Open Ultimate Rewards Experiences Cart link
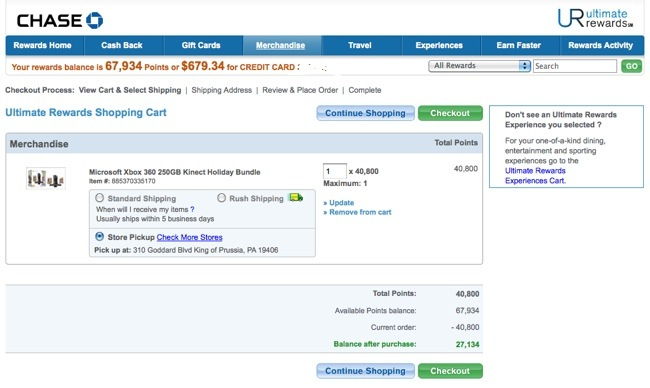Image resolution: width=650 pixels, height=388 pixels. pyautogui.click(x=535, y=176)
